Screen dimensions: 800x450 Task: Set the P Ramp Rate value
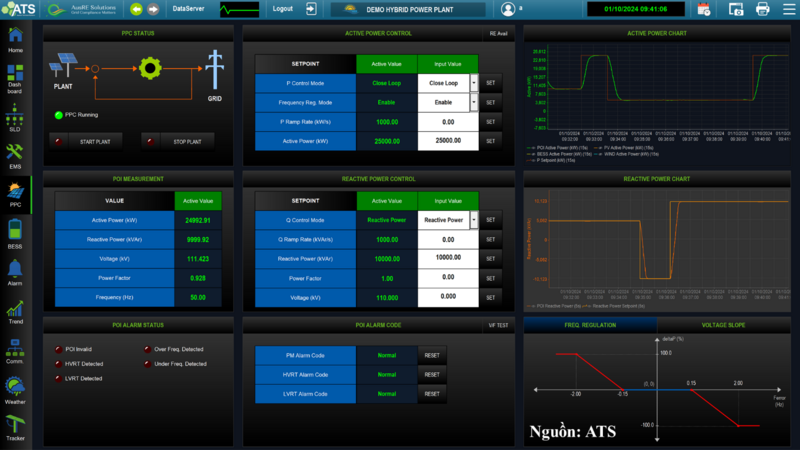pyautogui.click(x=490, y=122)
